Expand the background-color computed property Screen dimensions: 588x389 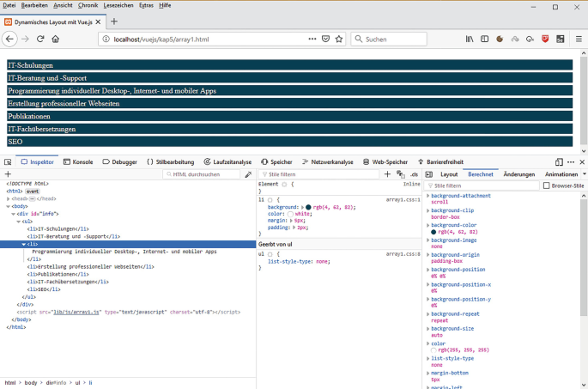tap(428, 224)
